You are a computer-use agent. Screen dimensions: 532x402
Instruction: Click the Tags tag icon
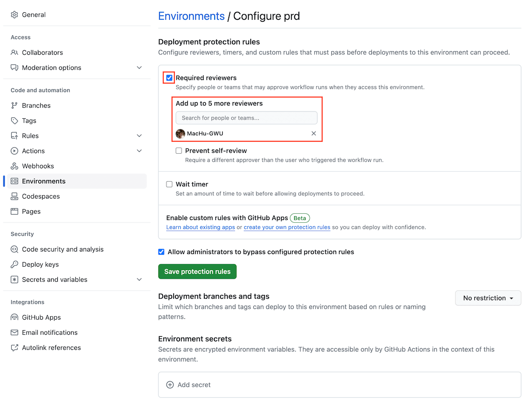14,121
